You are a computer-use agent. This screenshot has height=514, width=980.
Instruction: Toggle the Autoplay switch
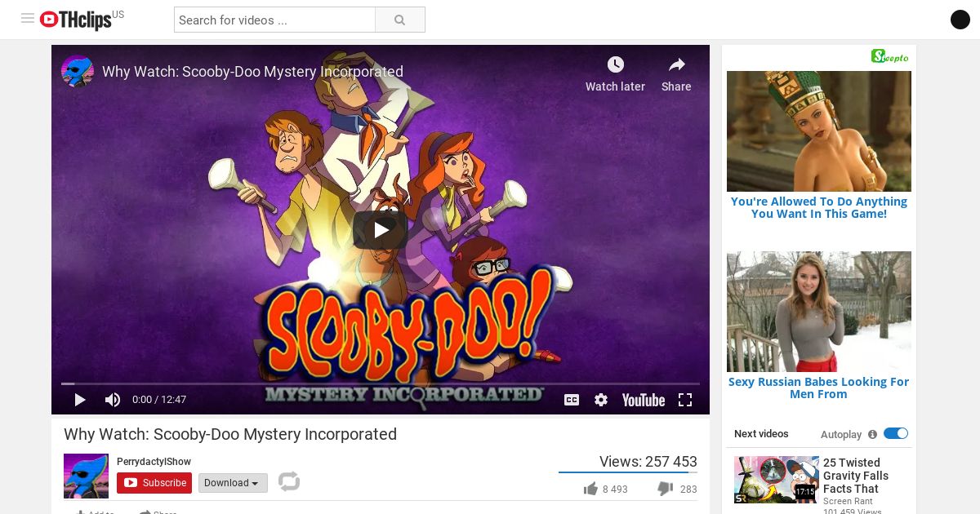point(896,434)
